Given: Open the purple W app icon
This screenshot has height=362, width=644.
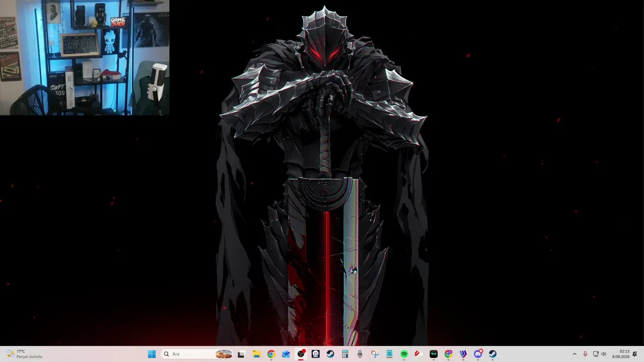Looking at the screenshot, I should 463,354.
